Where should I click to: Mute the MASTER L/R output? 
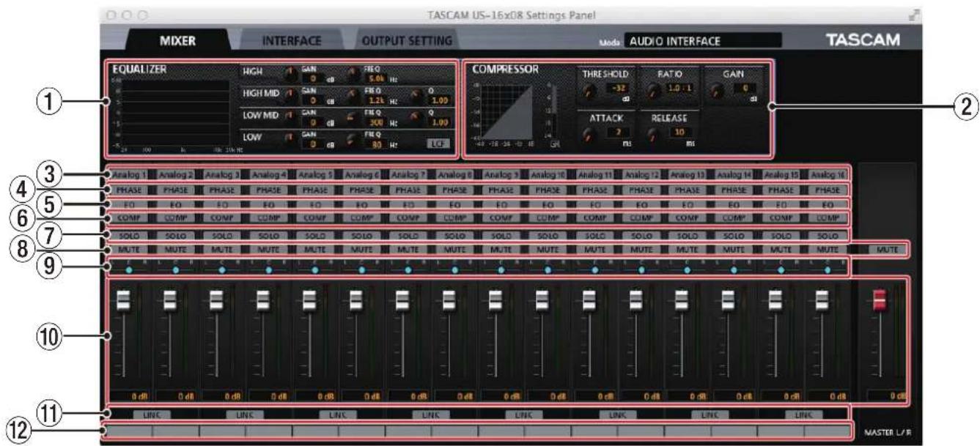coord(886,250)
